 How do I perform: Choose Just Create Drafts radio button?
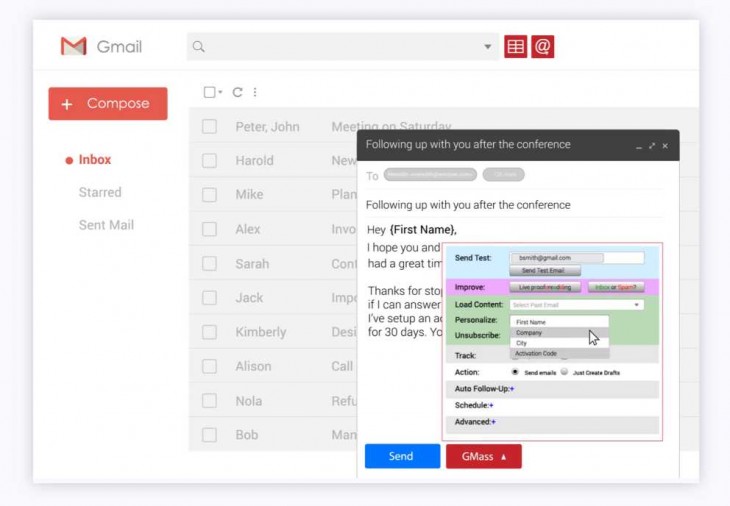(564, 372)
